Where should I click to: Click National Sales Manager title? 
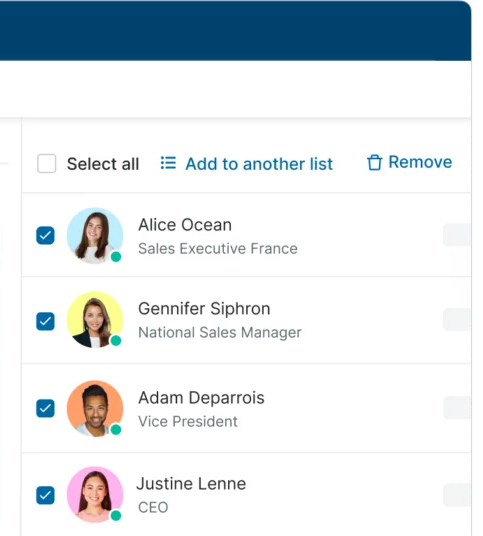(220, 333)
